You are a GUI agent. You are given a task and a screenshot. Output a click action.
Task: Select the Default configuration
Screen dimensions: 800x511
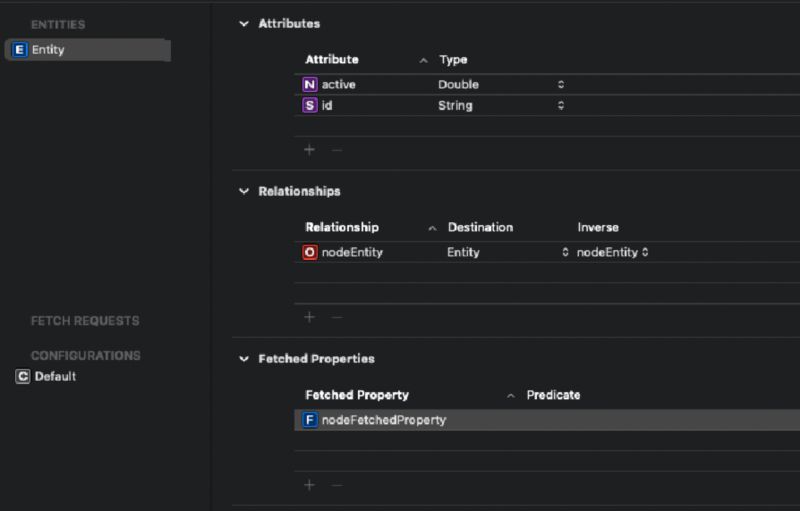coord(55,377)
